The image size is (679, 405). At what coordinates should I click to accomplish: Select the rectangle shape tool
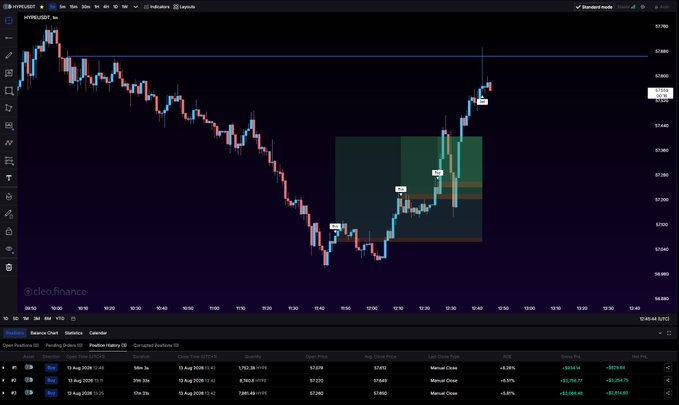[x=9, y=91]
